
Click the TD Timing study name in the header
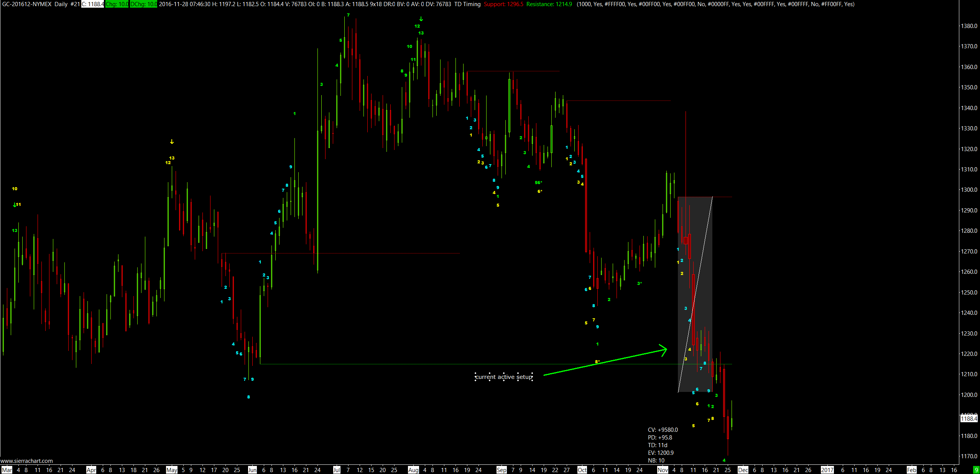coord(467,4)
